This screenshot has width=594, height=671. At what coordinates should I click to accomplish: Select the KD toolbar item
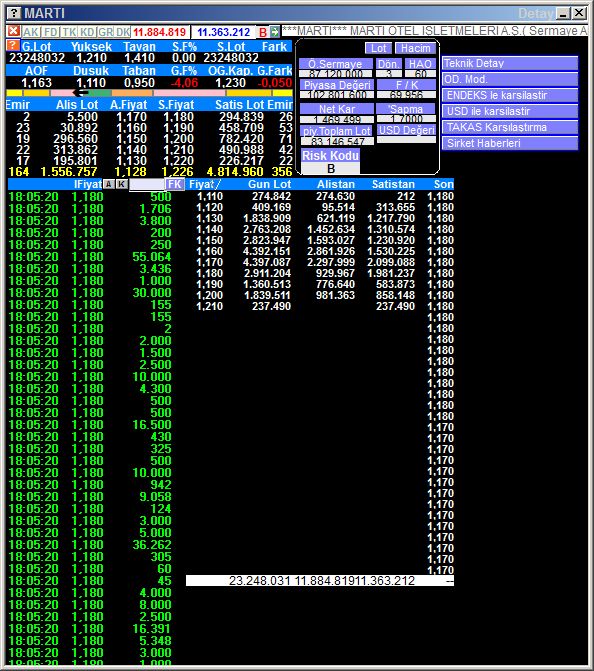(x=87, y=32)
